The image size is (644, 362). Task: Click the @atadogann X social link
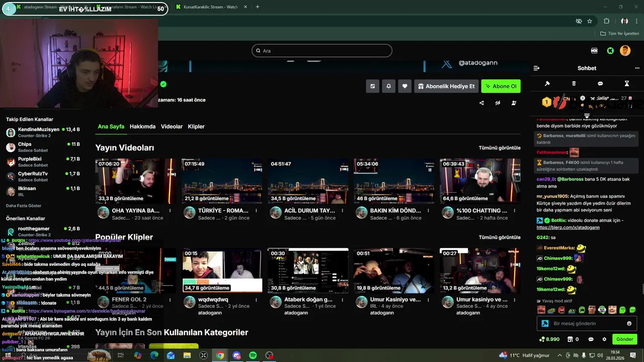pyautogui.click(x=469, y=63)
